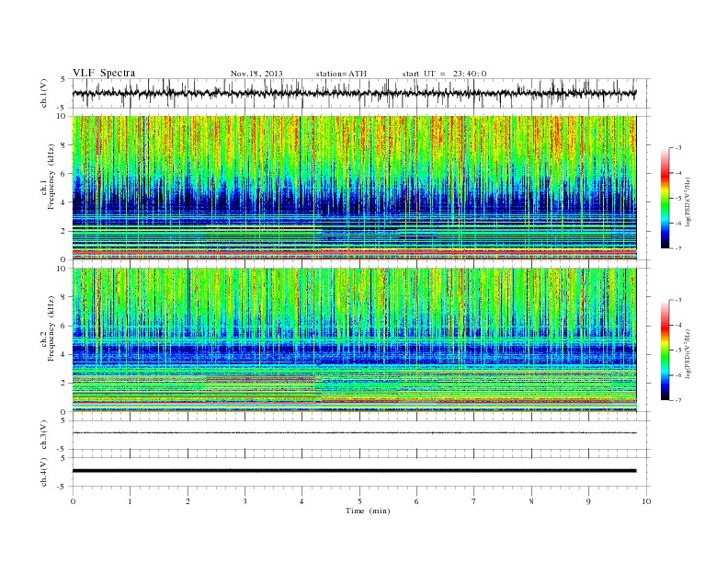This screenshot has height=563, width=728.
Task: Click the ch.2 'Frequency (kHz)' axis label
Action: coord(51,328)
